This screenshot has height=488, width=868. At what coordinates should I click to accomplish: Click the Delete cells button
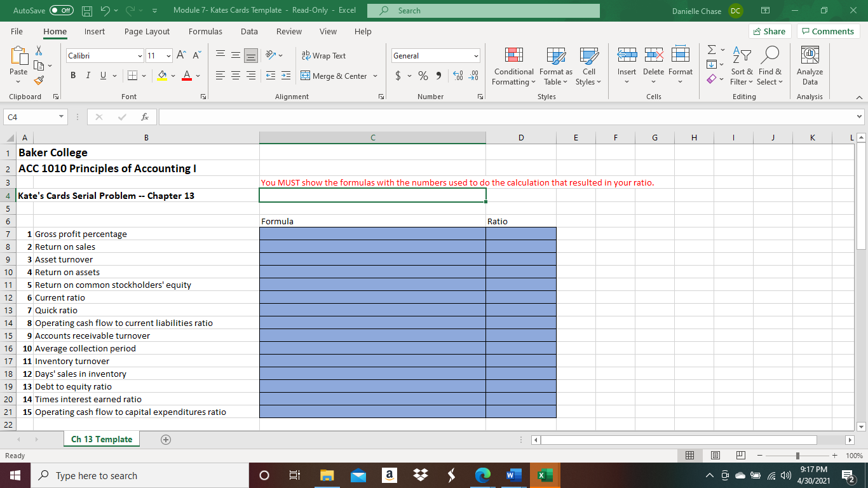point(653,65)
